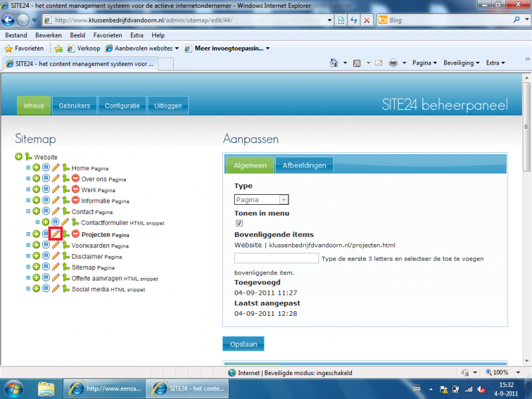Toggle the 'Tonen in menu' checkbox
The image size is (532, 399).
(x=239, y=223)
